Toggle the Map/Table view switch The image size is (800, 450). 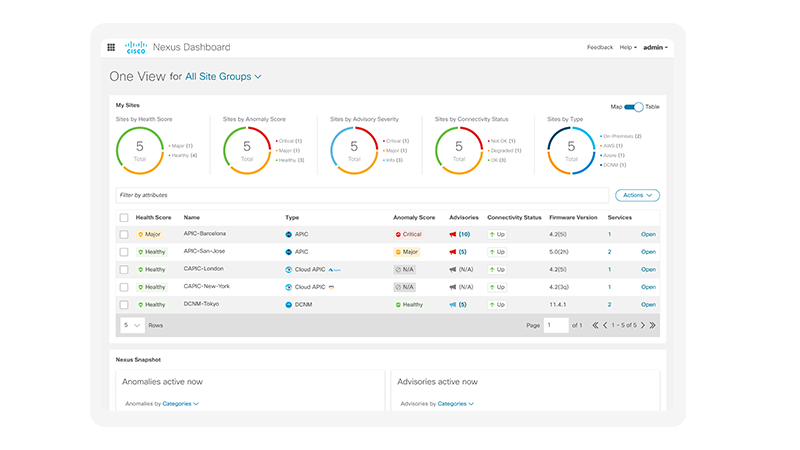634,107
